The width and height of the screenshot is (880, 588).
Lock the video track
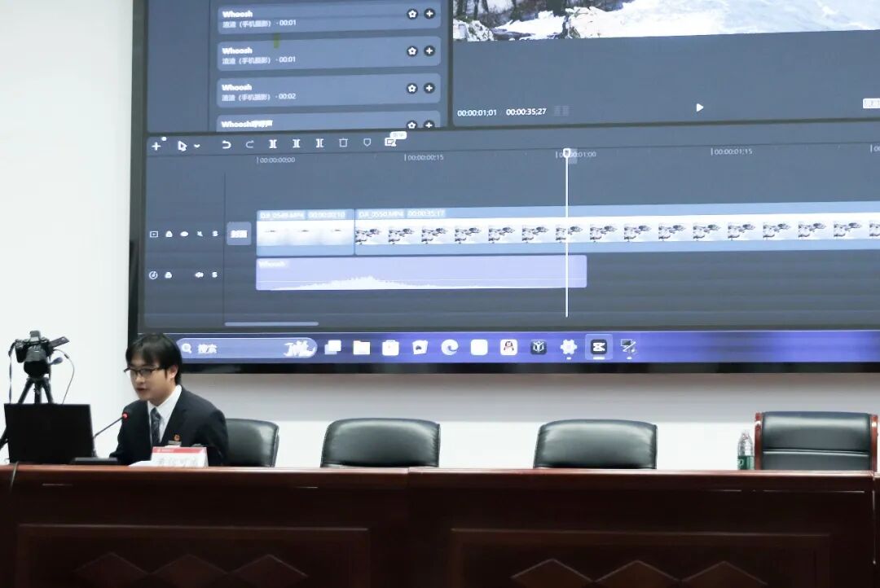coord(169,234)
